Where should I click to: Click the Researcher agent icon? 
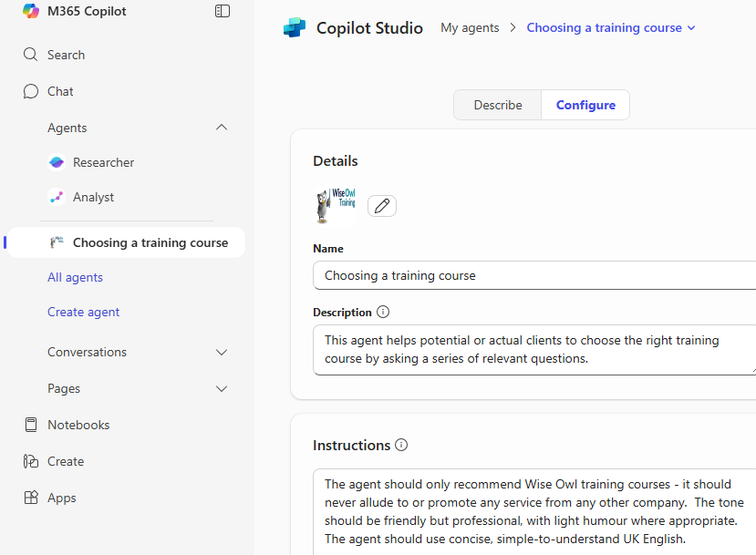[57, 162]
